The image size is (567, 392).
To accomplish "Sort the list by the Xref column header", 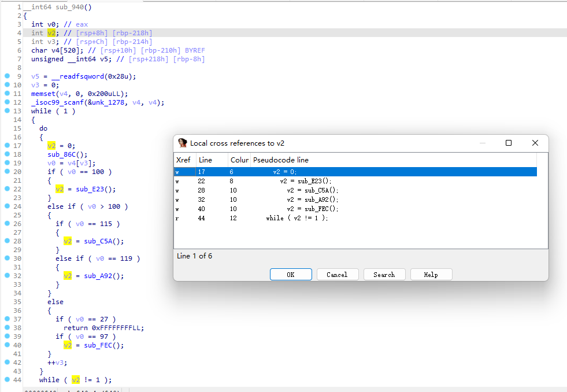I will (183, 160).
